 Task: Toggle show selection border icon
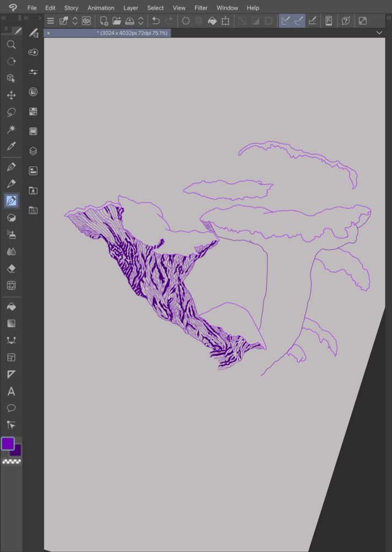click(269, 21)
